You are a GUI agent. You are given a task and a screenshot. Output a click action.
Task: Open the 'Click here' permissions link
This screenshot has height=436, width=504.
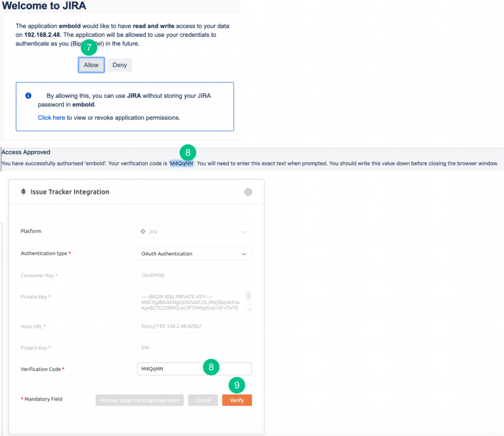click(51, 118)
